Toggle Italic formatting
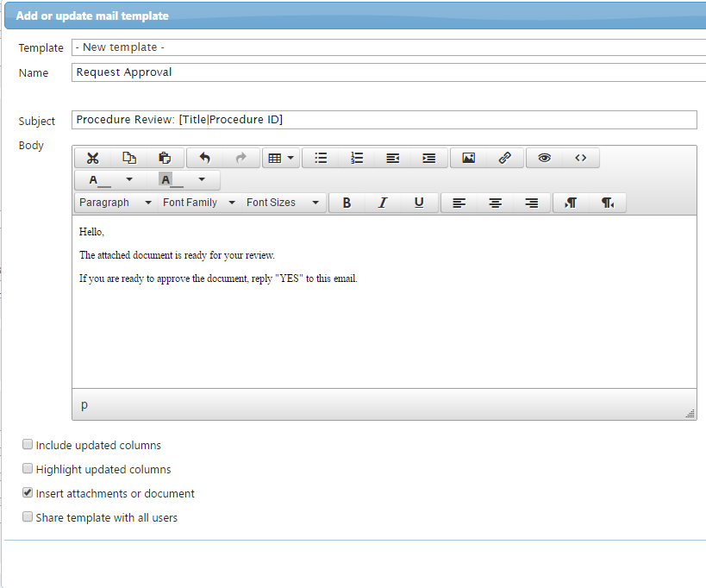Screen dimensions: 706x588 tap(383, 203)
